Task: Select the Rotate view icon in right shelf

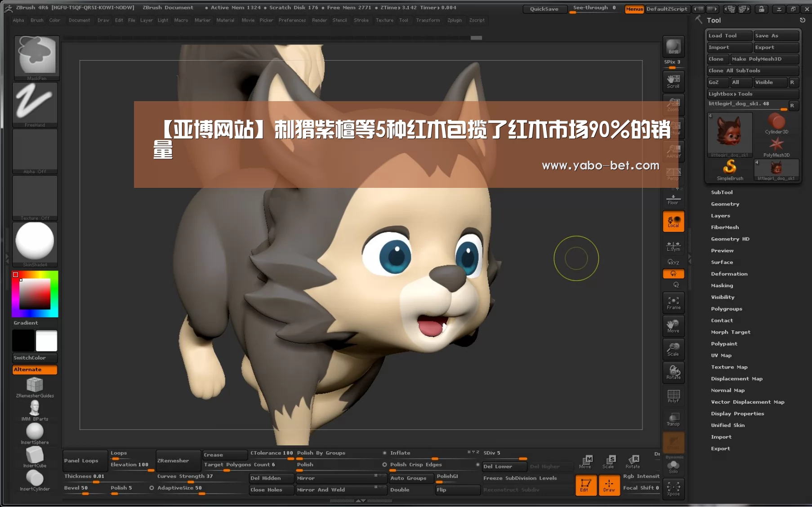Action: (673, 373)
